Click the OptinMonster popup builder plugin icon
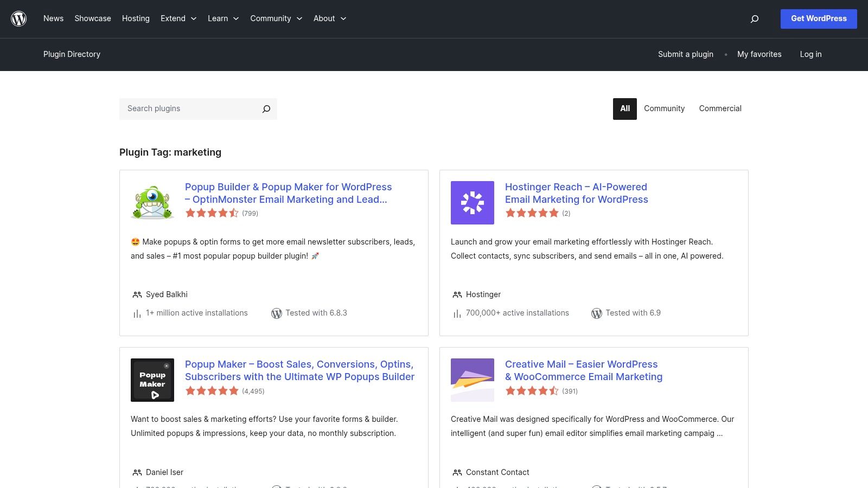Viewport: 868px width, 488px height. (x=152, y=202)
